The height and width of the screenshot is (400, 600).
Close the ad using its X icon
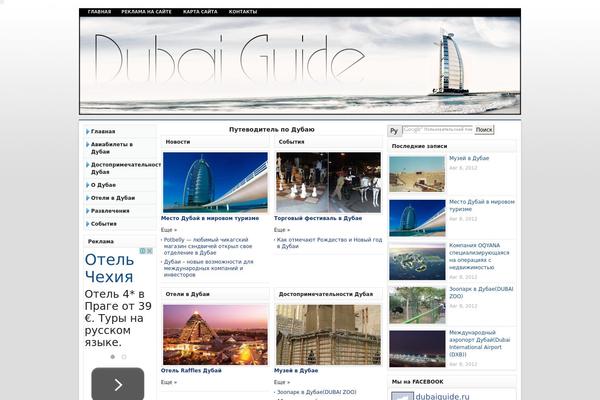coord(149,251)
